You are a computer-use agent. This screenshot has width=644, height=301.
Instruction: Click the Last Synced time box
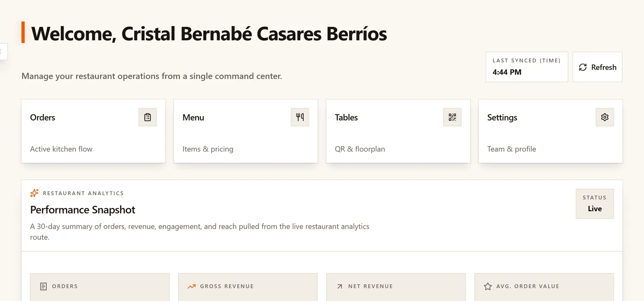click(x=527, y=67)
